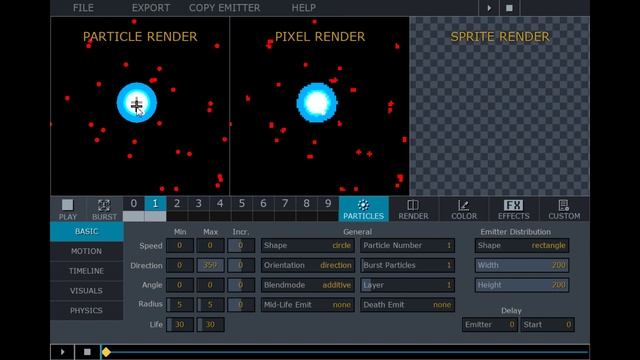Open the FILE menu

pos(83,8)
